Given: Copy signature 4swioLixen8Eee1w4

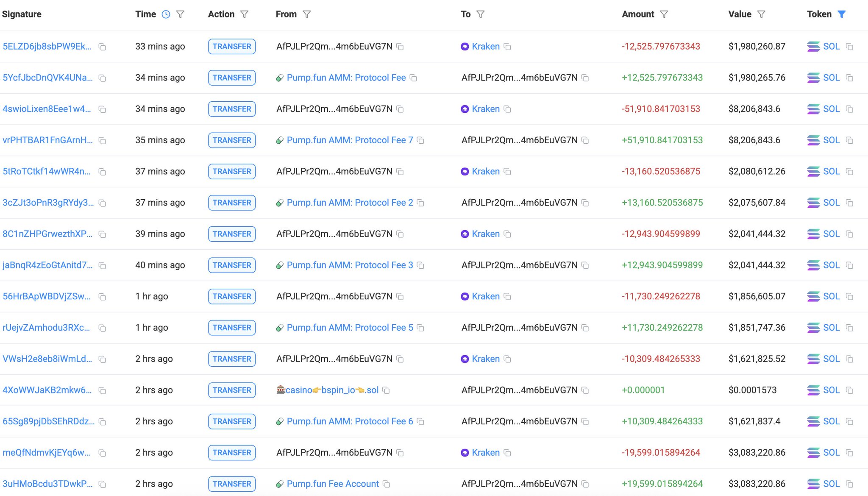Looking at the screenshot, I should pyautogui.click(x=102, y=109).
